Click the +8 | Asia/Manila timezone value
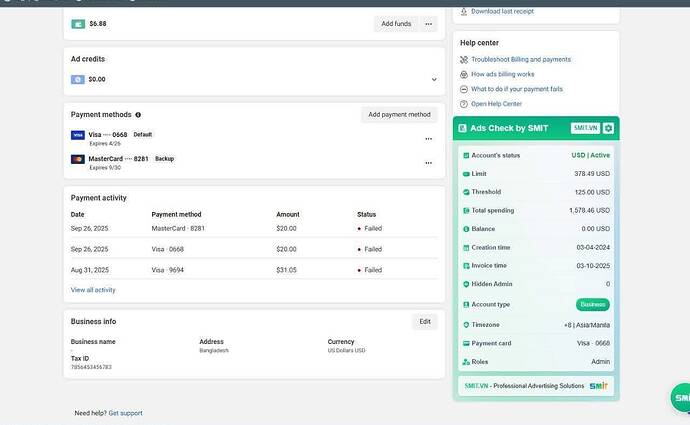 tap(587, 325)
